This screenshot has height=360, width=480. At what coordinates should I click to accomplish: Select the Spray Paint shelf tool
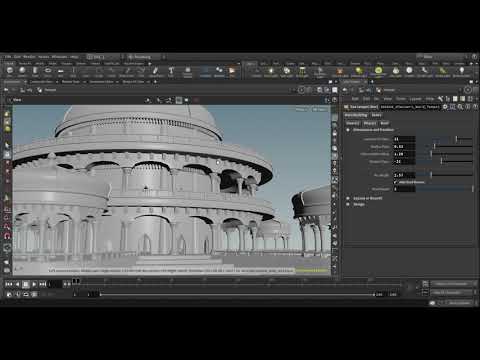(155, 71)
